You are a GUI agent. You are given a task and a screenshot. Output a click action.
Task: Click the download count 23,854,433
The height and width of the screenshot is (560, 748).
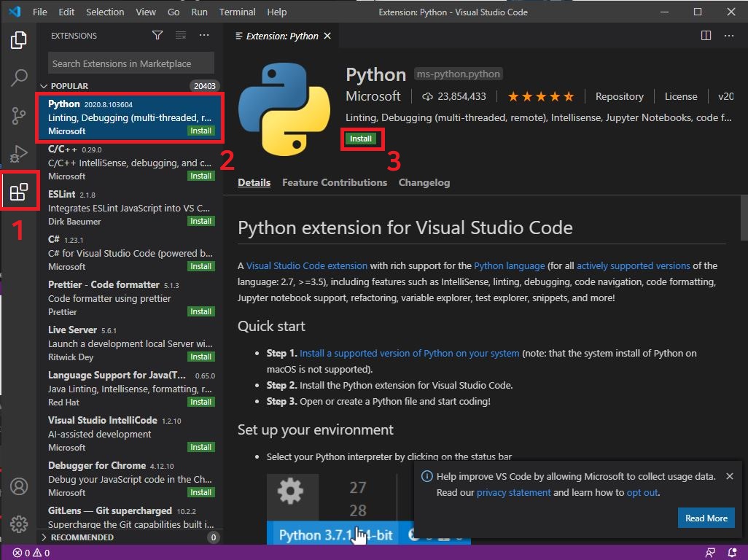(x=454, y=97)
